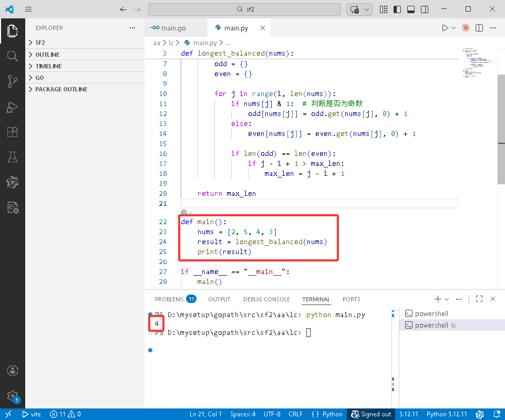505x420 pixels.
Task: Click the editor vertical scrollbar thumb
Action: (501, 129)
